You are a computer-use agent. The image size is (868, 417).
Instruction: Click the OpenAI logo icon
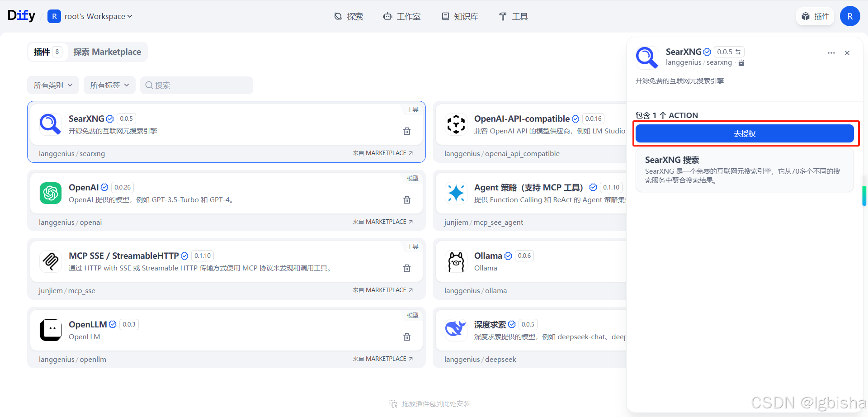click(x=50, y=193)
